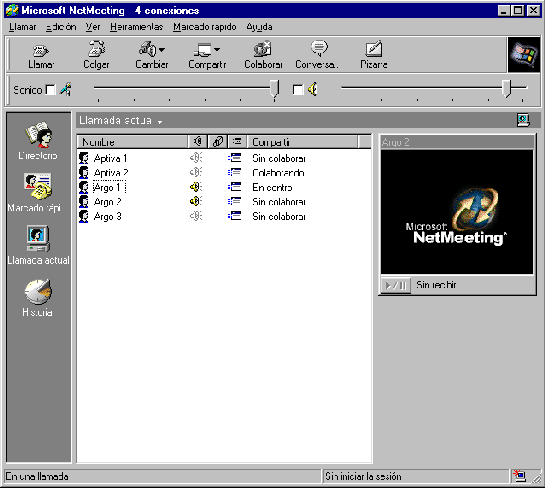Click the Argo 2 video panel title
545x488 pixels.
(x=396, y=142)
